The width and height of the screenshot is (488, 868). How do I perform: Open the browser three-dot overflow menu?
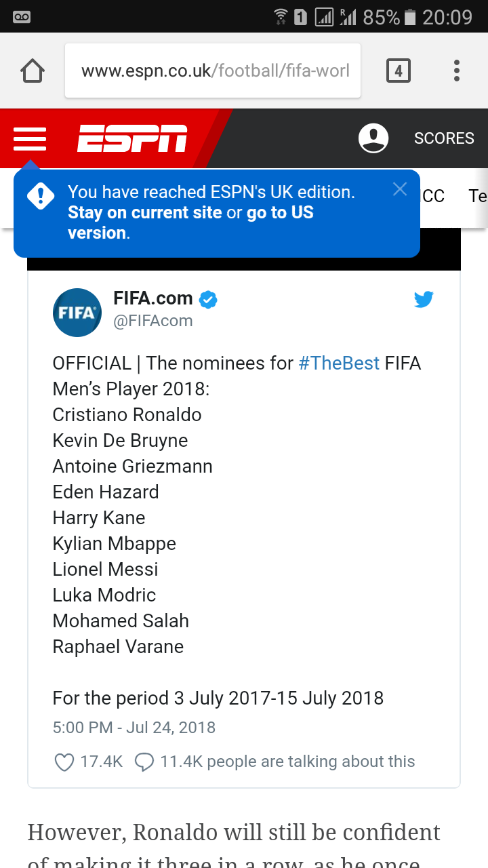tap(457, 71)
